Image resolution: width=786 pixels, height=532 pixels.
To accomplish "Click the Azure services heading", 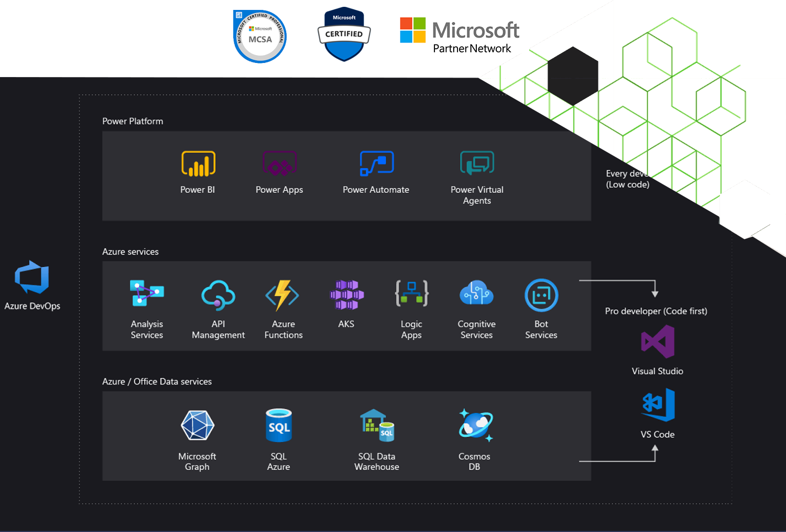I will tap(130, 252).
